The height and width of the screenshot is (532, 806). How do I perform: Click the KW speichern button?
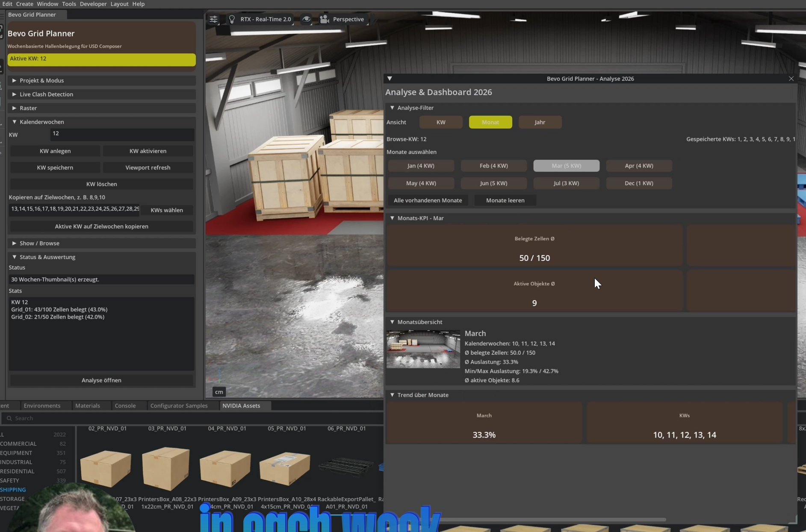coord(55,168)
